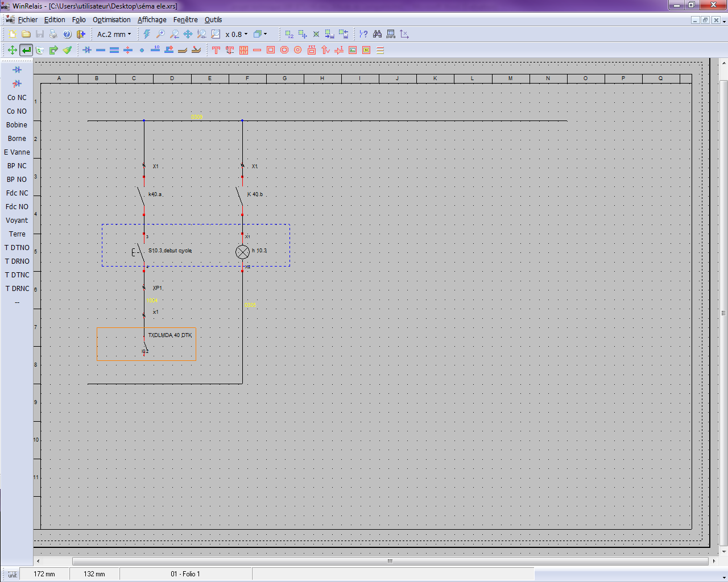Viewport: 728px width, 582px height.
Task: Select the Bobine component in sidebar
Action: pos(16,125)
